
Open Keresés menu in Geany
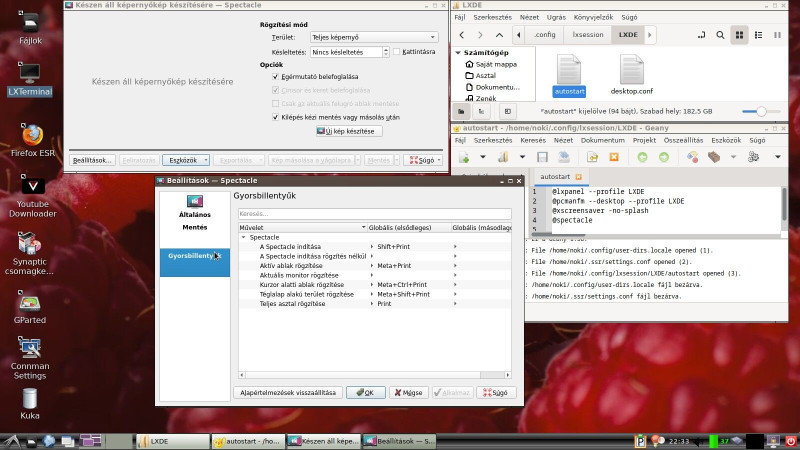click(533, 140)
